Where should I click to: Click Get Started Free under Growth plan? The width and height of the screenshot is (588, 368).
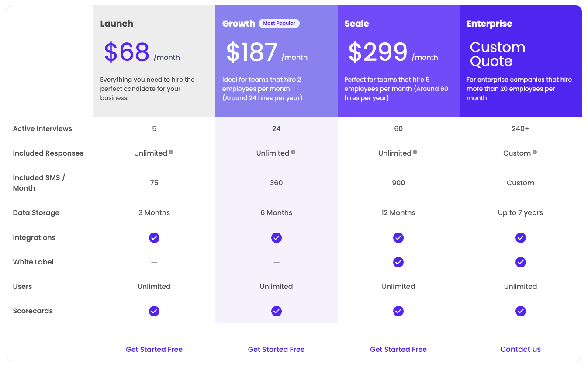277,349
